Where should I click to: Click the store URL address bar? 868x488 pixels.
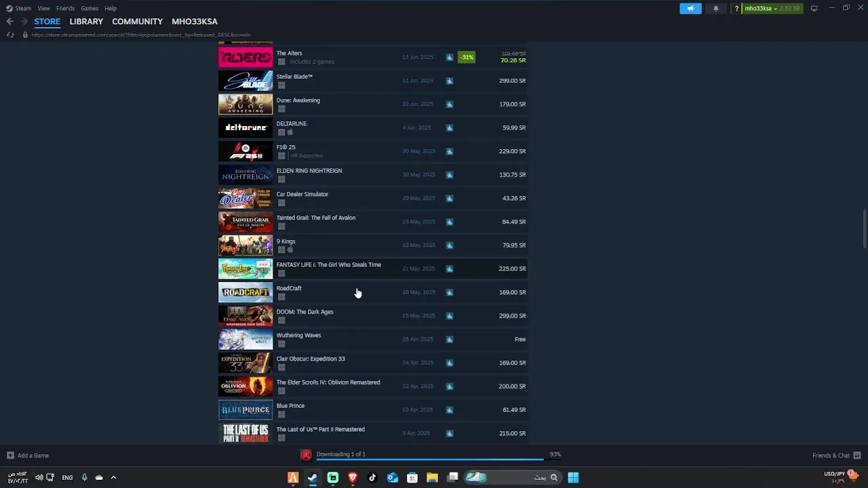(141, 35)
